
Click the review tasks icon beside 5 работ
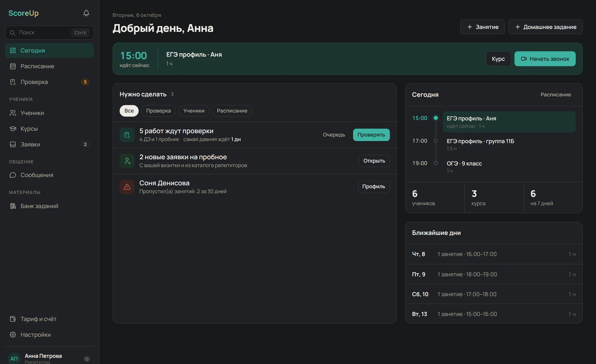coord(127,135)
